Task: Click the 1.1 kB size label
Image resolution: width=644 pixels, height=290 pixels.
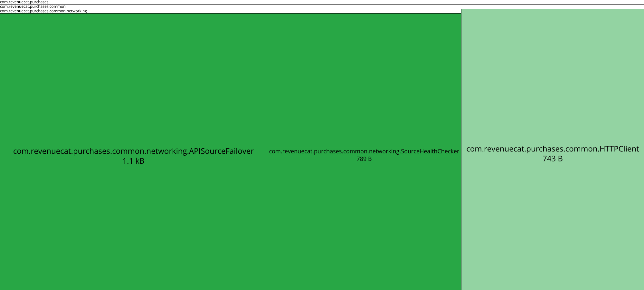Action: tap(133, 161)
